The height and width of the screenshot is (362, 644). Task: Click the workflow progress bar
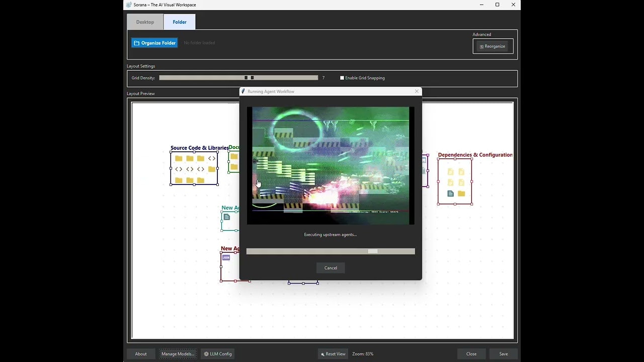331,251
